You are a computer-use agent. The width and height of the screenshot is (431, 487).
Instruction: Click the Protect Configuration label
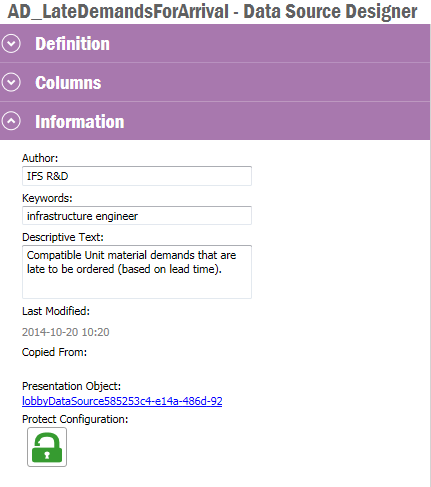(75, 419)
